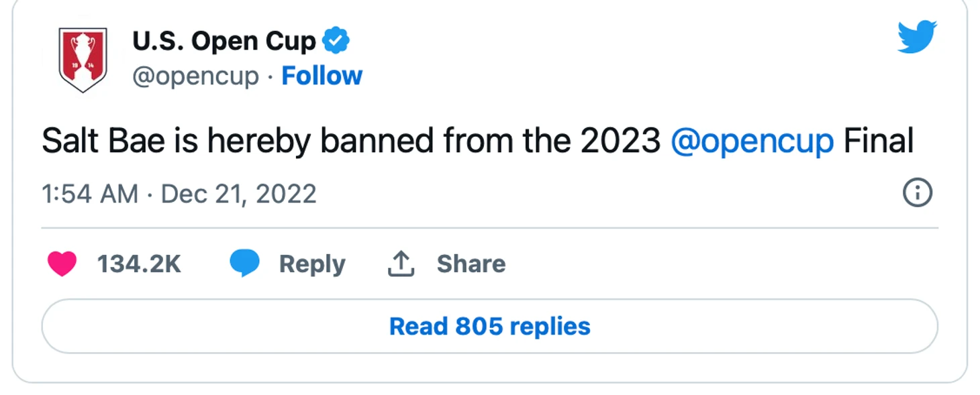
Task: Click the 134.2K likes count
Action: click(139, 264)
